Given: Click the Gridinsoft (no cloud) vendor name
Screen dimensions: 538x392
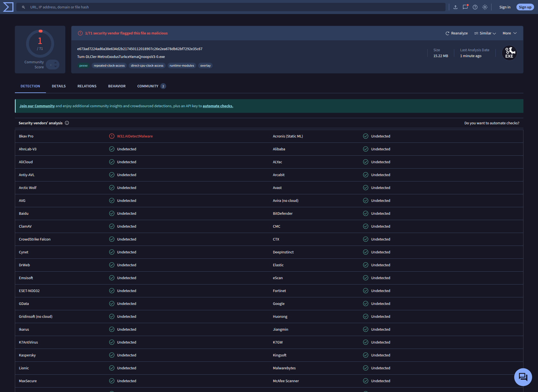Looking at the screenshot, I should (36, 317).
